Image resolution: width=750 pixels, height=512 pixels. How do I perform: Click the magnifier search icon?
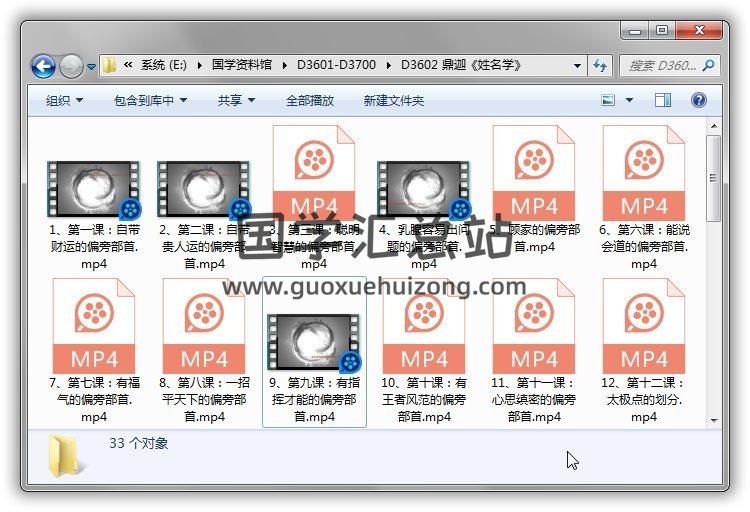click(x=708, y=65)
